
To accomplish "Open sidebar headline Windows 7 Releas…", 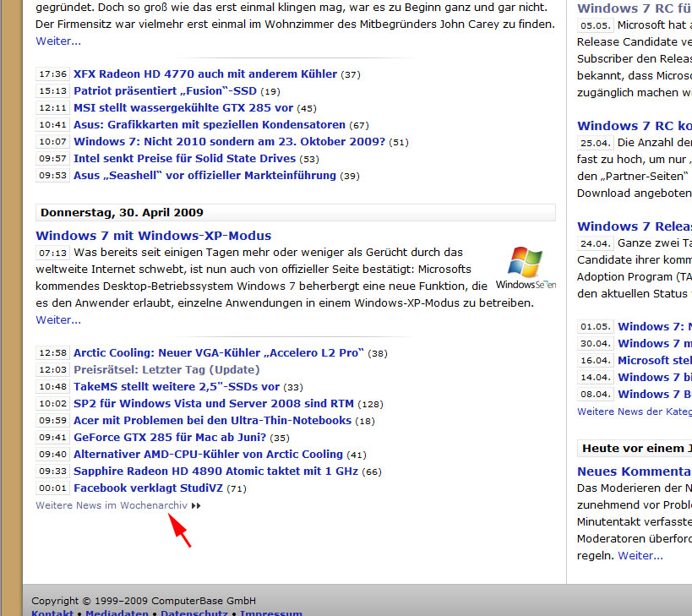I will [x=635, y=226].
